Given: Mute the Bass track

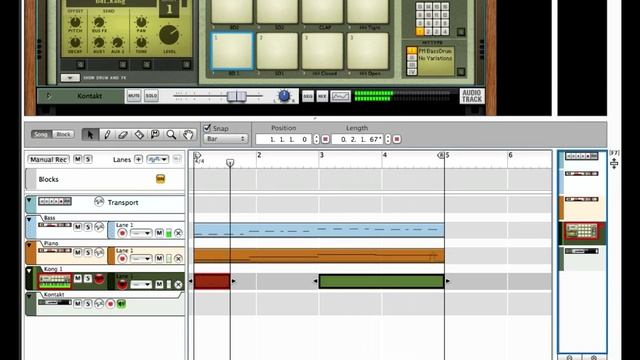Looking at the screenshot, I should 78,227.
